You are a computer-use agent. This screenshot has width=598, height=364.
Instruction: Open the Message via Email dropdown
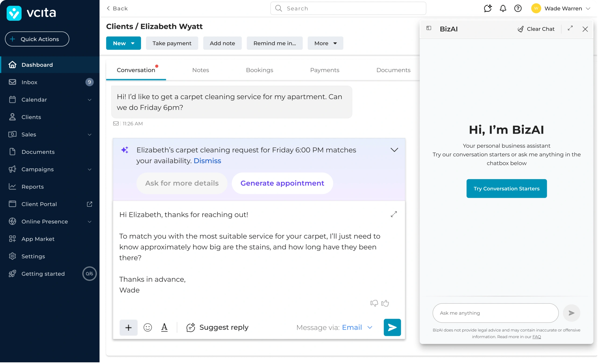click(x=357, y=327)
